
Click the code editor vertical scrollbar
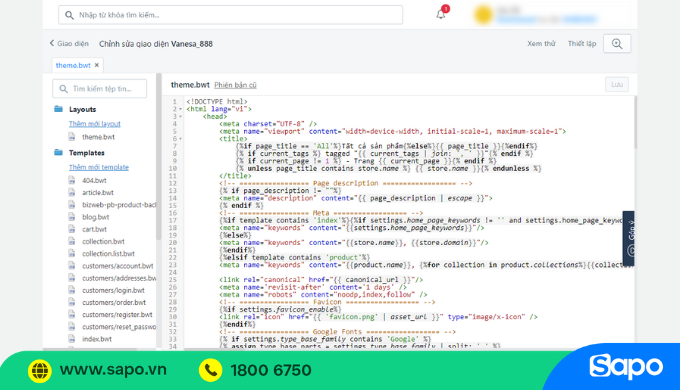[x=635, y=122]
